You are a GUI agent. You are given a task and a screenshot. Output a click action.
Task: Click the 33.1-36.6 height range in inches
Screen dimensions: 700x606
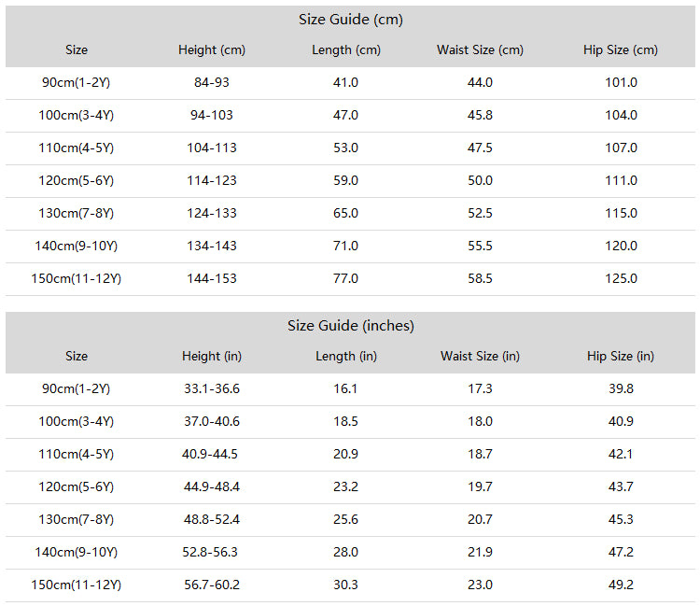click(212, 389)
